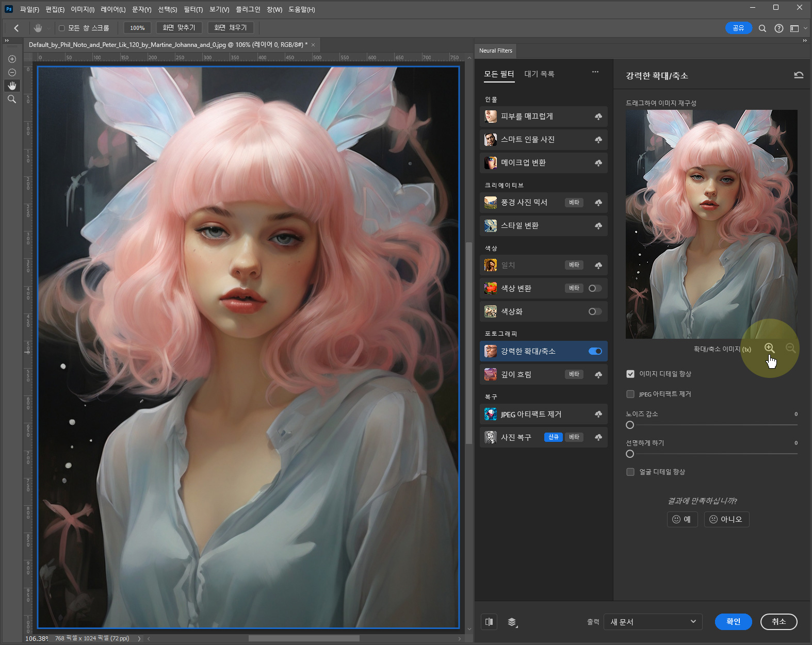This screenshot has width=812, height=645.
Task: Open the 레이어(L) menu
Action: click(113, 9)
